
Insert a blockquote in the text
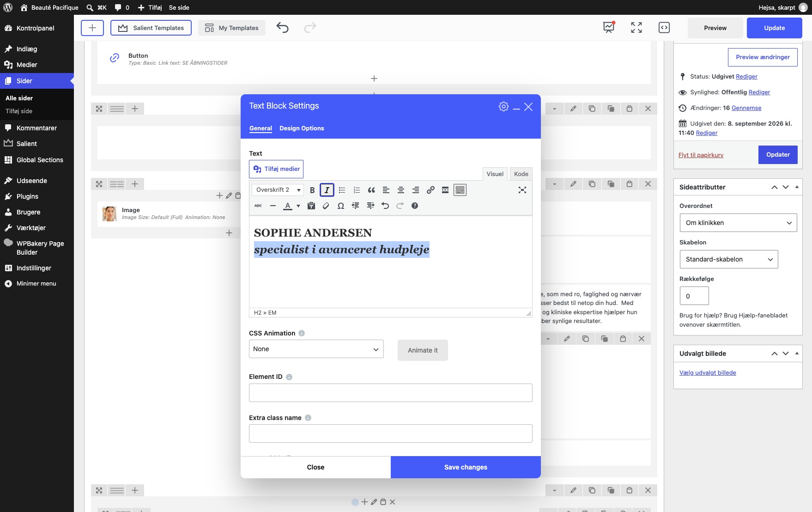[x=371, y=190]
